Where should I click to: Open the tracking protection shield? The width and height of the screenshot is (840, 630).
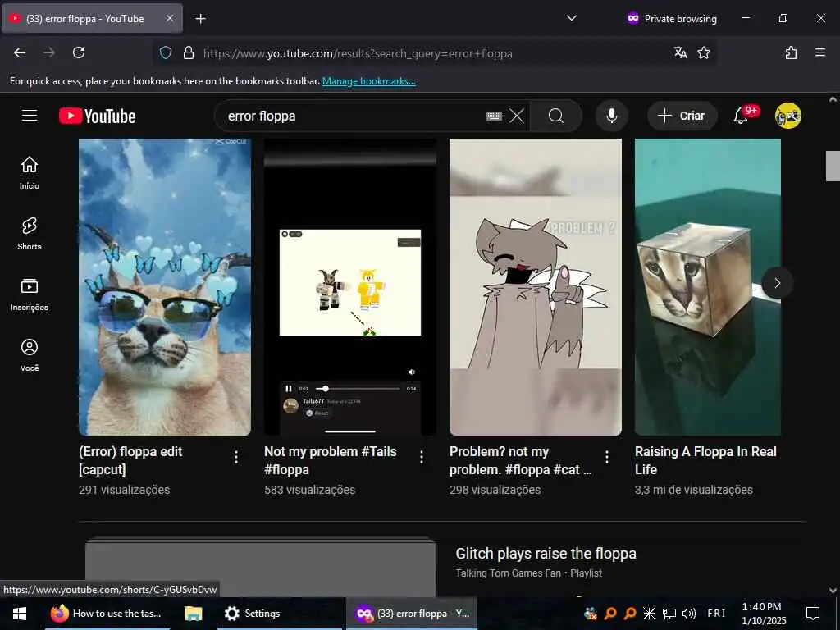coord(166,53)
